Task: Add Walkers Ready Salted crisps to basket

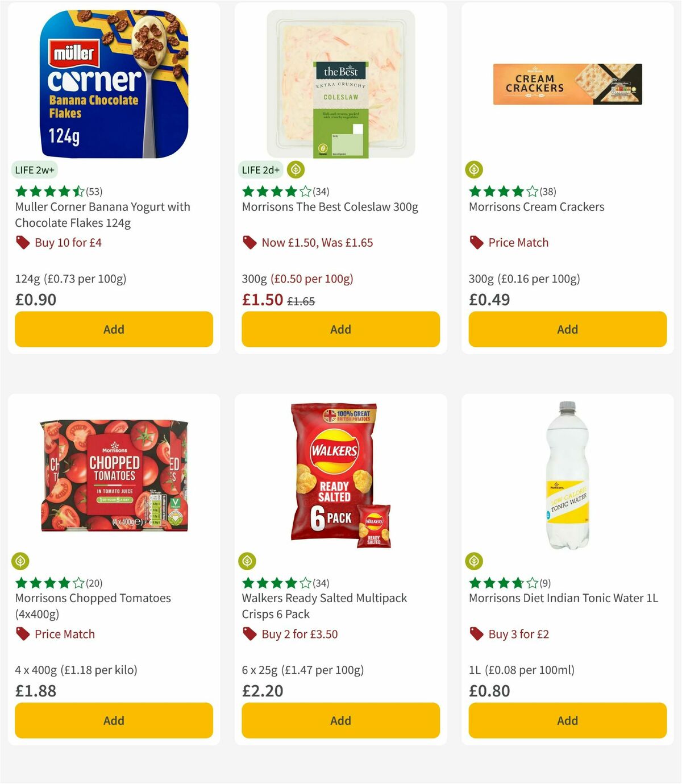Action: pos(340,720)
